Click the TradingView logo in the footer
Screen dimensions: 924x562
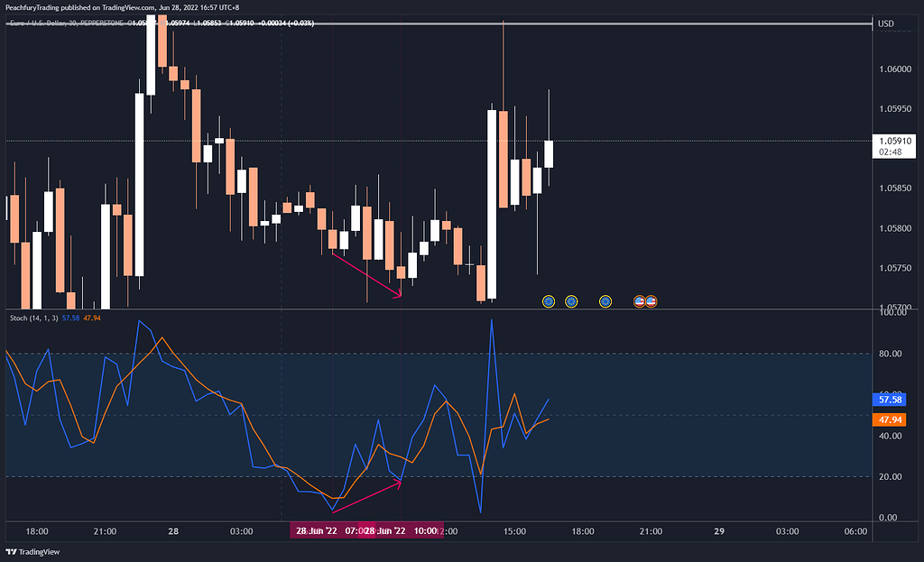point(27,552)
